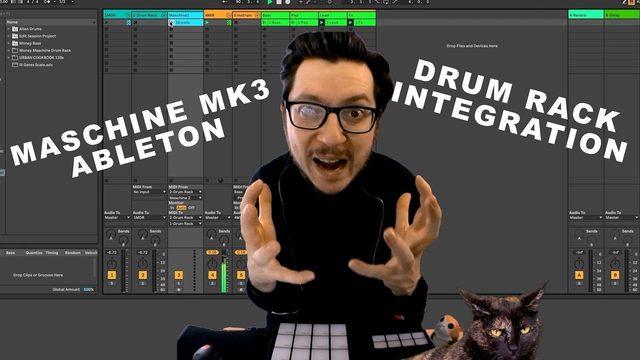This screenshot has width=640, height=360.
Task: Toggle track 4 activator button
Action: tap(212, 275)
